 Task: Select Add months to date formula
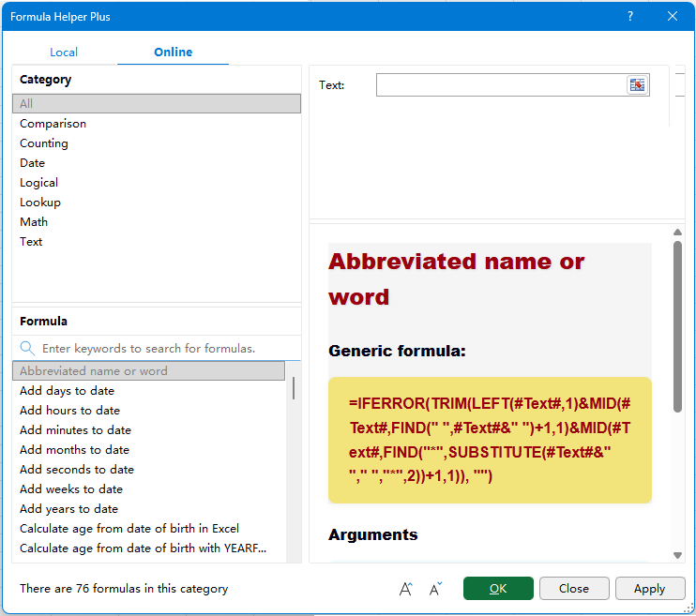click(149, 449)
